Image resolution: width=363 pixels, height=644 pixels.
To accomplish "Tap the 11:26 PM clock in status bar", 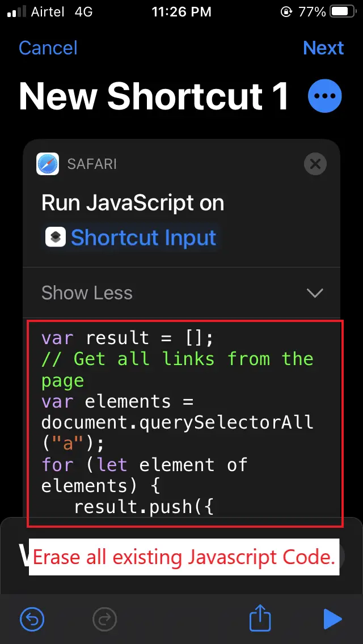I will tap(181, 12).
